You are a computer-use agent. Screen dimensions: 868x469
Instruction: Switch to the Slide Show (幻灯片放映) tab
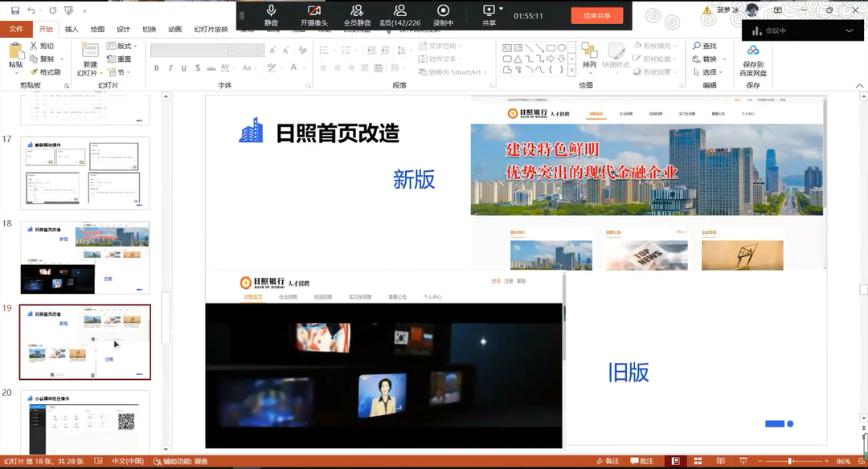pos(211,29)
